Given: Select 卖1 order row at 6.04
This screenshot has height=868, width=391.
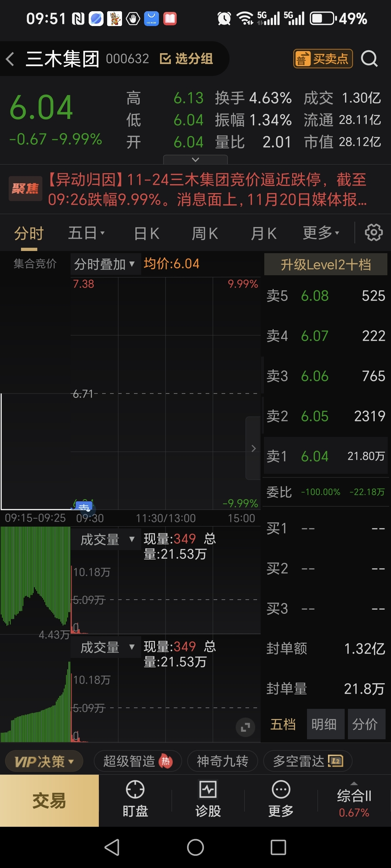Looking at the screenshot, I should (x=326, y=456).
